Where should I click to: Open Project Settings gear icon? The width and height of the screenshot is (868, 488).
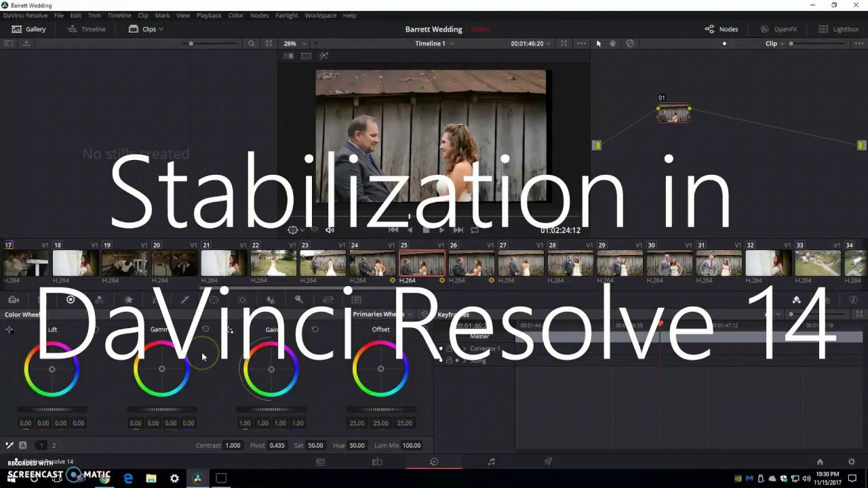click(x=852, y=462)
